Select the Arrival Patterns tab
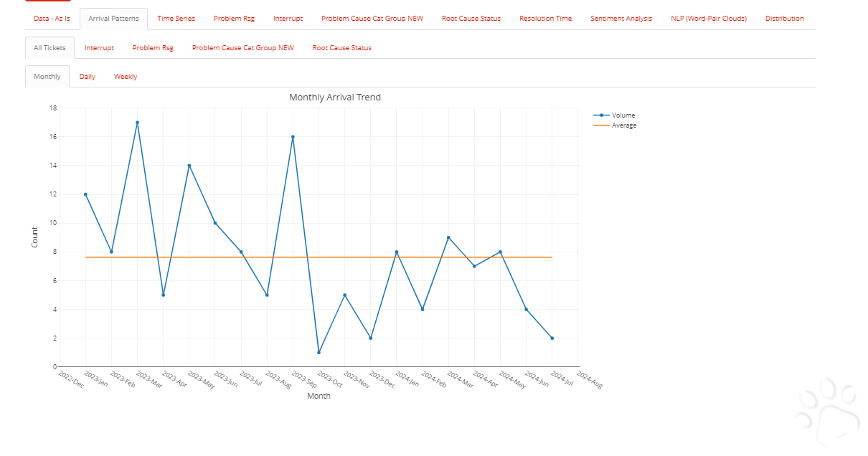Screen dimensions: 868x456 point(113,19)
